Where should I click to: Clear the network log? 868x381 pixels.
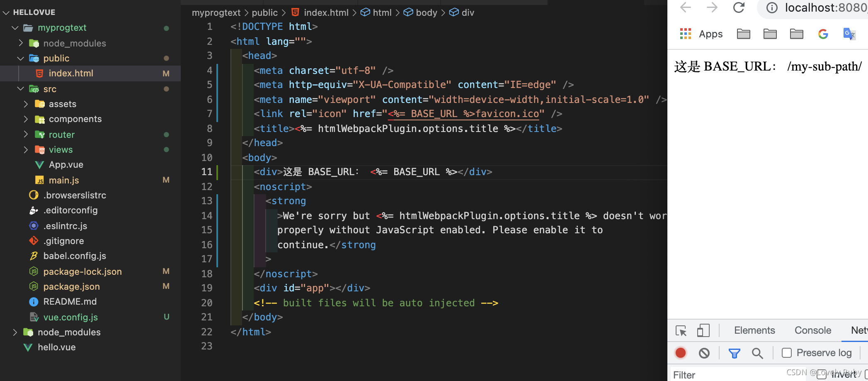[704, 353]
